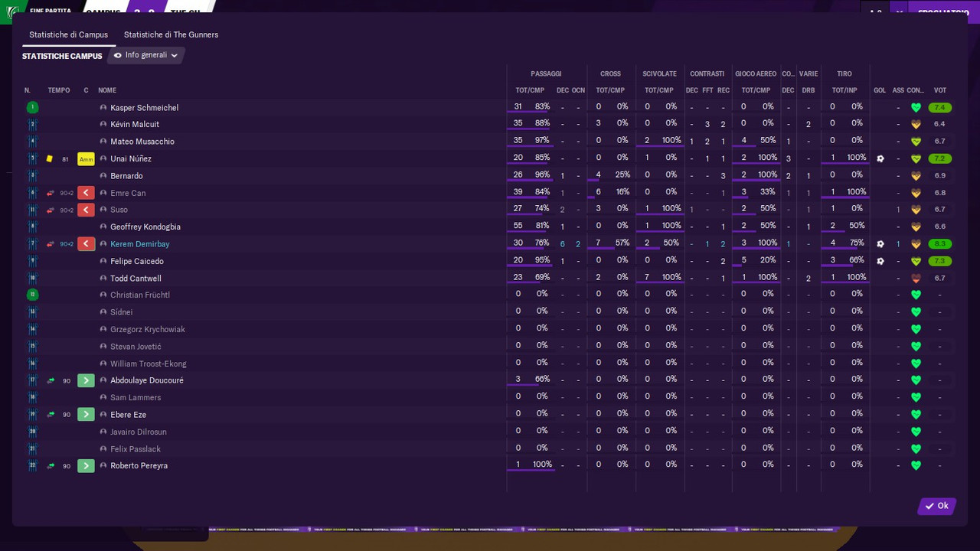Click swap arrows icon in Suso's row
This screenshot has width=980, height=551.
coord(51,210)
